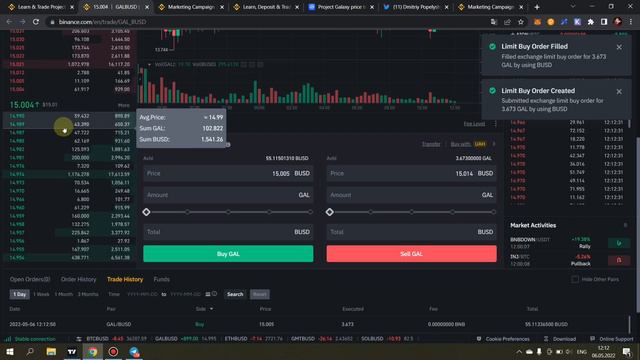This screenshot has width=640, height=360.
Task: Click the INJ/BTC pullback red action icon
Action: [x=619, y=260]
